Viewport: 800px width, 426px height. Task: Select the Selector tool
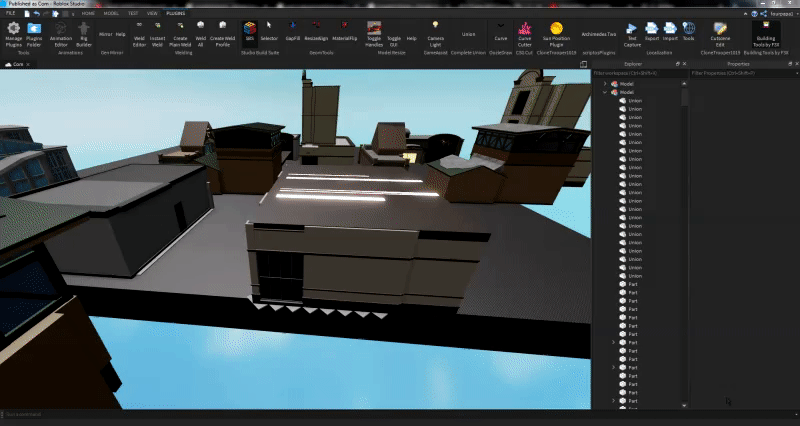point(269,31)
